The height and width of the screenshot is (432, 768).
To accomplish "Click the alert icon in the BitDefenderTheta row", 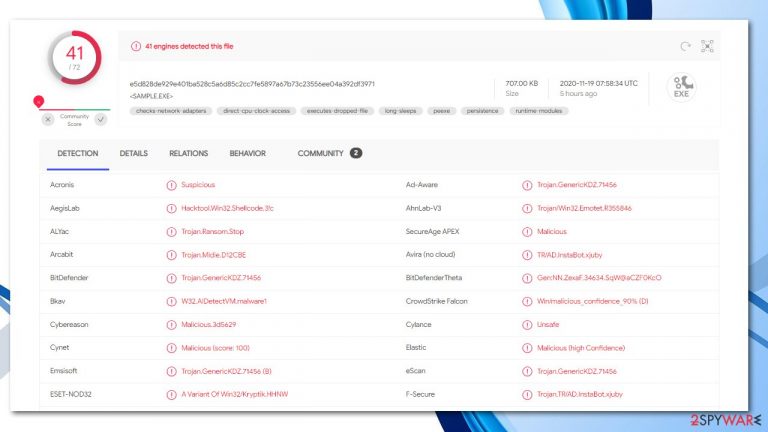I will 527,278.
